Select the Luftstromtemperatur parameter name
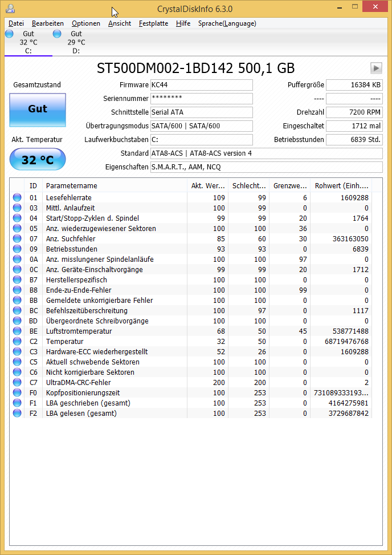 [79, 331]
